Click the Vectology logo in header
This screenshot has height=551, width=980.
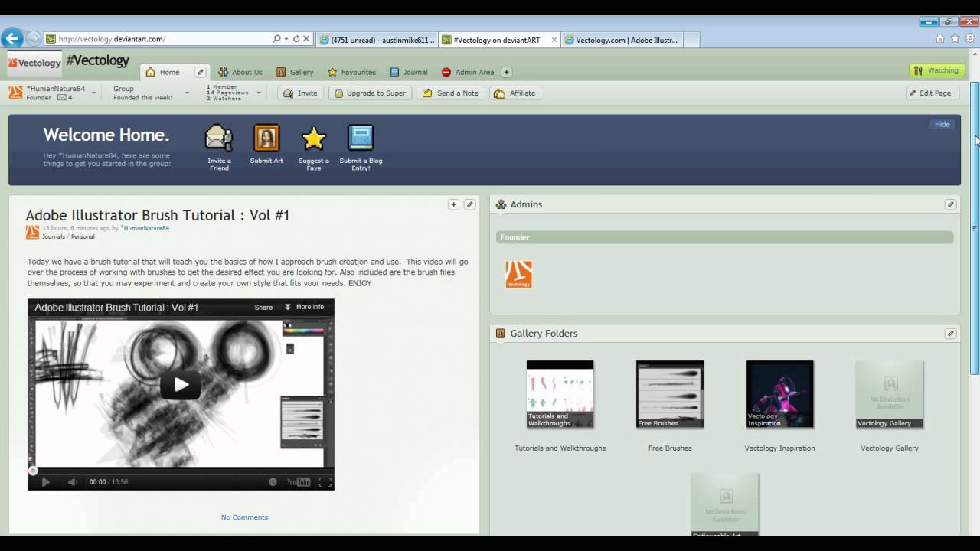coord(34,63)
